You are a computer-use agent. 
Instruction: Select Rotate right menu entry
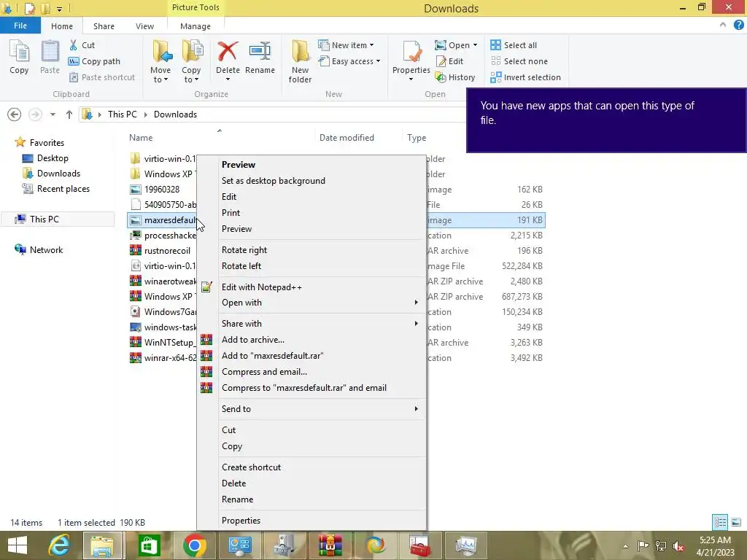tap(244, 250)
